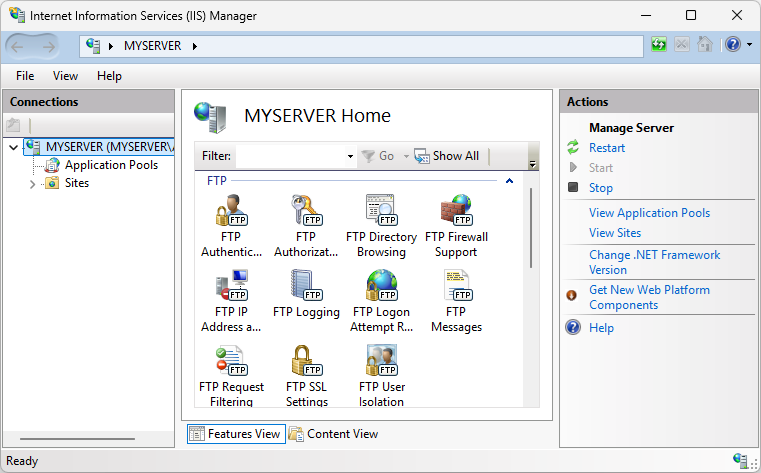Switch to Content View tab
Viewport: 761px width, 473px height.
pos(333,434)
